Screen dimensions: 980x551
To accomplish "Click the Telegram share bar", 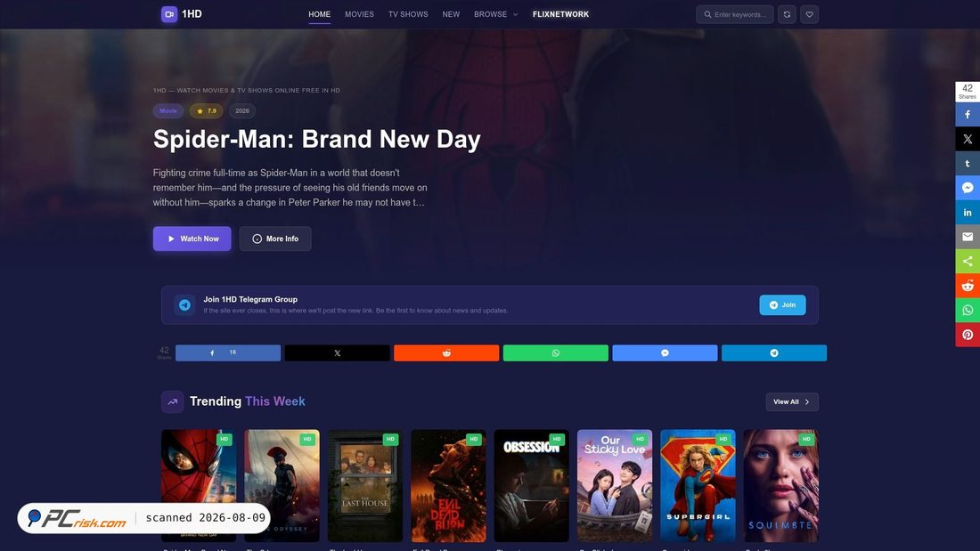I will pyautogui.click(x=773, y=353).
